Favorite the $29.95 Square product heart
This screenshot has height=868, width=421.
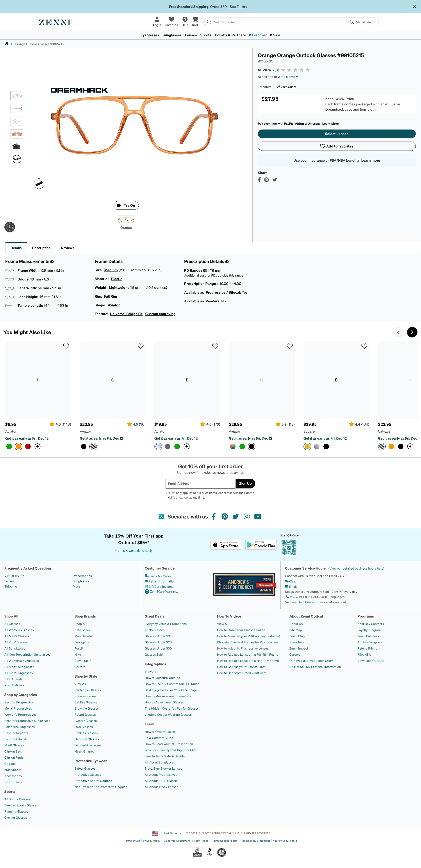coord(364,346)
